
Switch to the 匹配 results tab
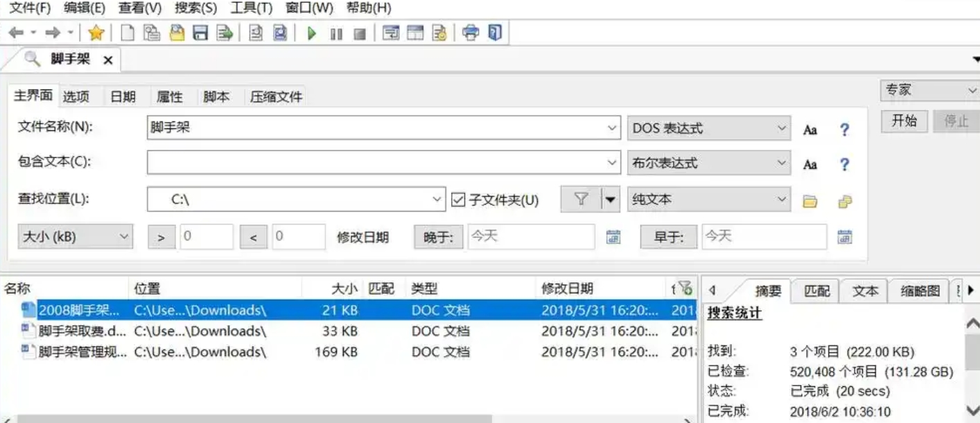point(816,291)
